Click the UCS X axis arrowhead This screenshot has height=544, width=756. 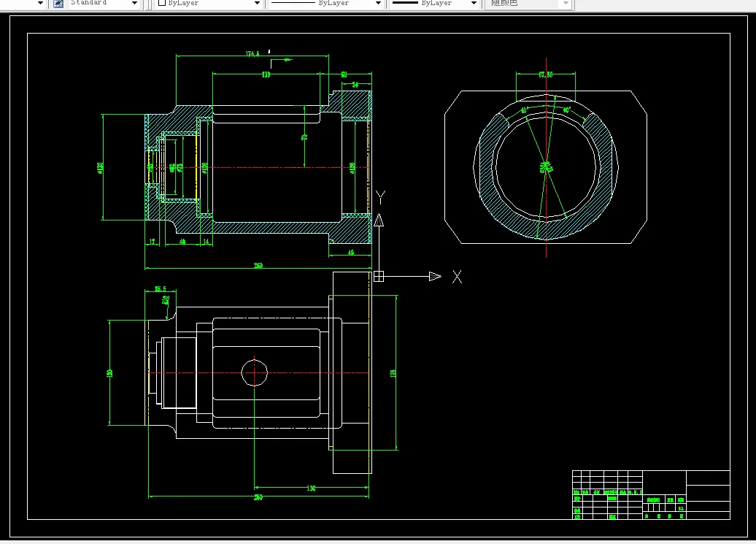(x=435, y=276)
